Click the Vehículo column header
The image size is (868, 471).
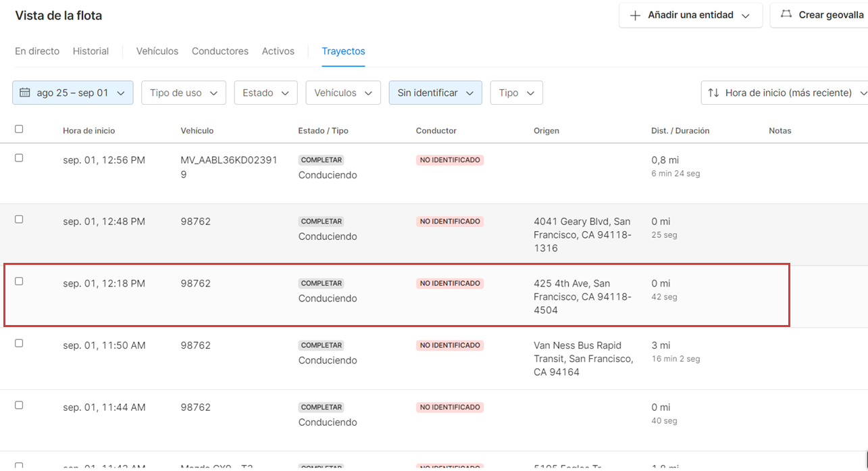pyautogui.click(x=197, y=131)
